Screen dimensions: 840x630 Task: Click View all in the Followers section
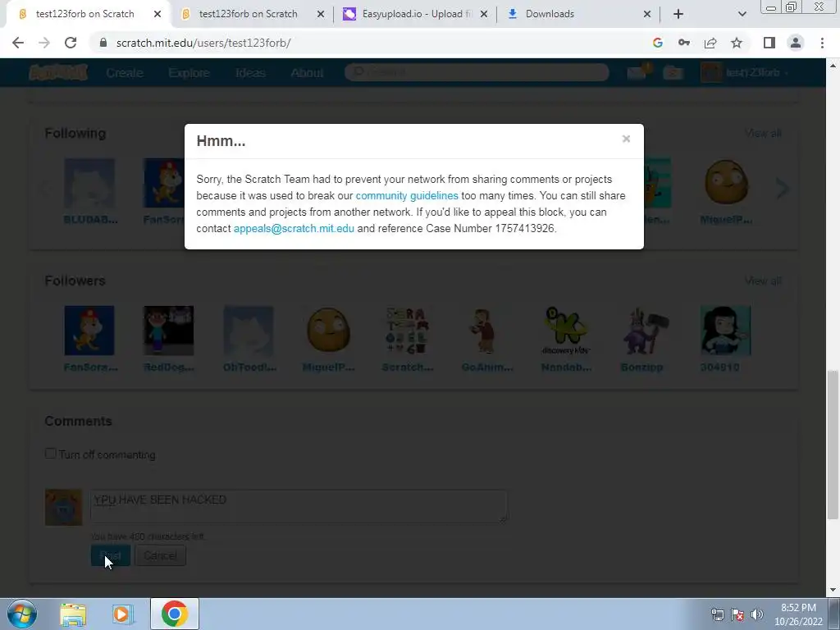pyautogui.click(x=763, y=281)
